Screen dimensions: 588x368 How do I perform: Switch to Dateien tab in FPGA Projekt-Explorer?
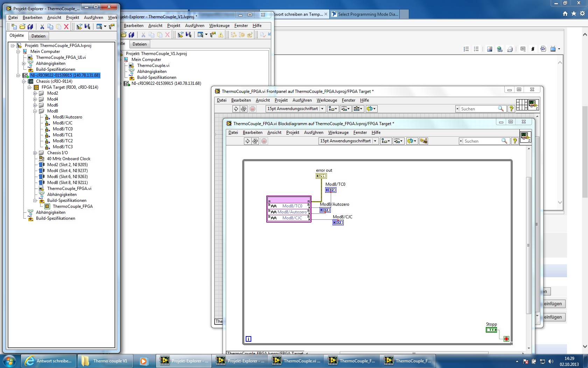coord(38,36)
